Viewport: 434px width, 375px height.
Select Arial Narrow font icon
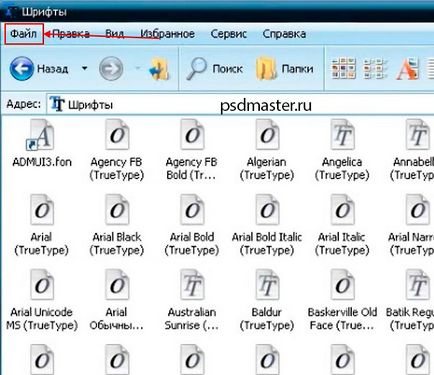tap(418, 210)
